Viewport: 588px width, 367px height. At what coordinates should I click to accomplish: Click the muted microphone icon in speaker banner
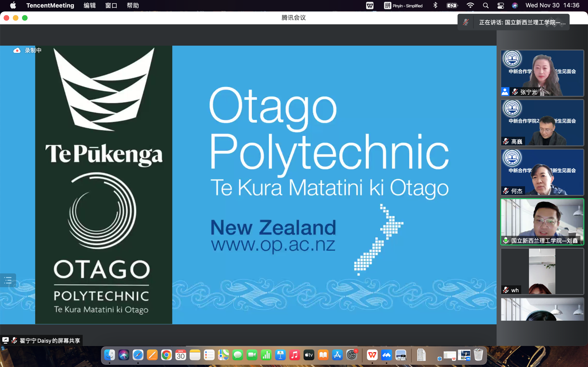466,22
